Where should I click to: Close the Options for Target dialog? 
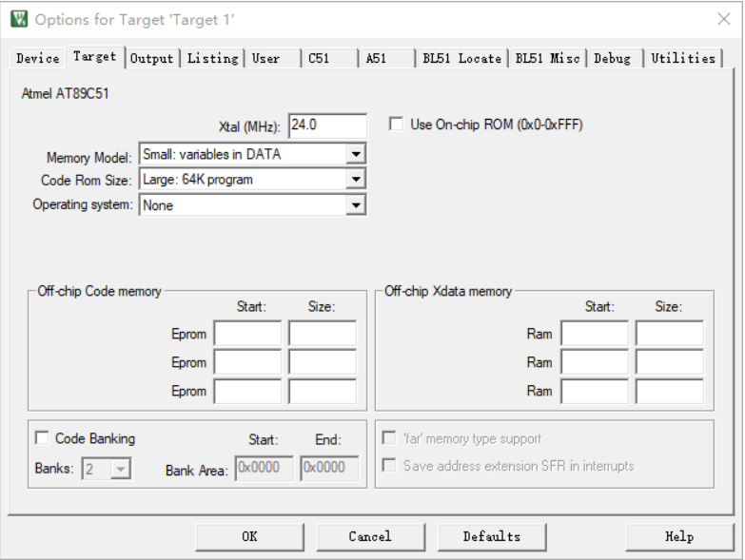click(724, 19)
